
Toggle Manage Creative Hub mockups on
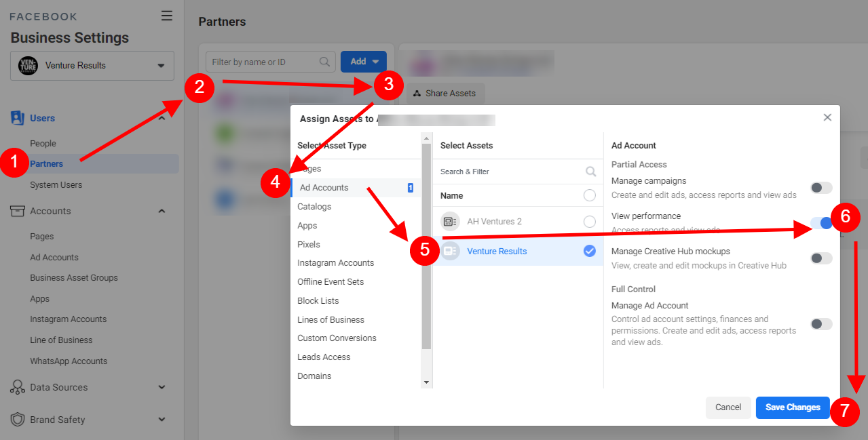pos(821,258)
